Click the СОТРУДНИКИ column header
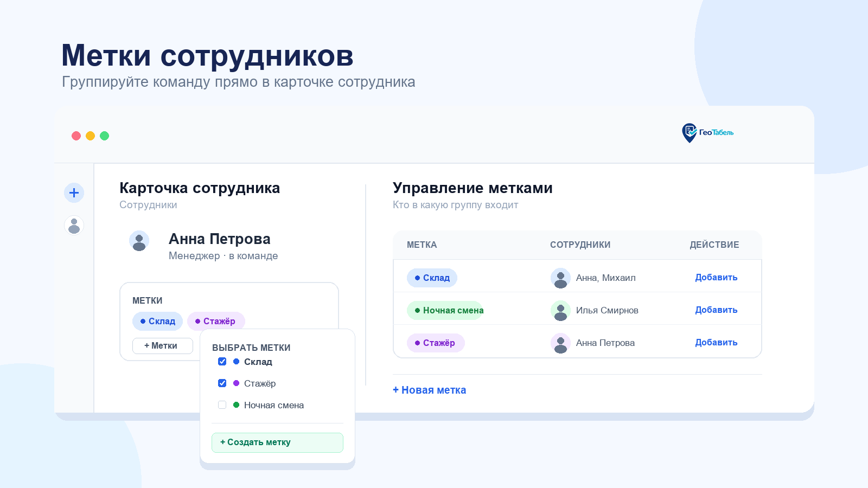The height and width of the screenshot is (488, 868). click(580, 245)
